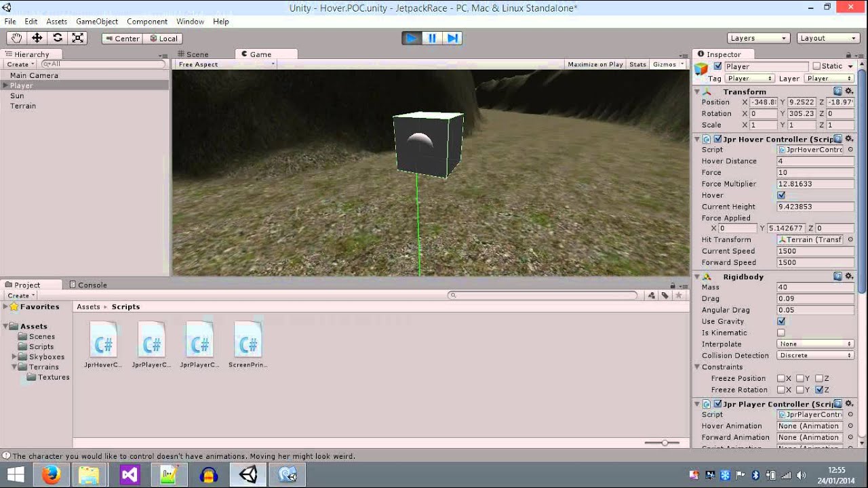The width and height of the screenshot is (868, 488).
Task: Open Layer dropdown showing Player
Action: click(829, 79)
